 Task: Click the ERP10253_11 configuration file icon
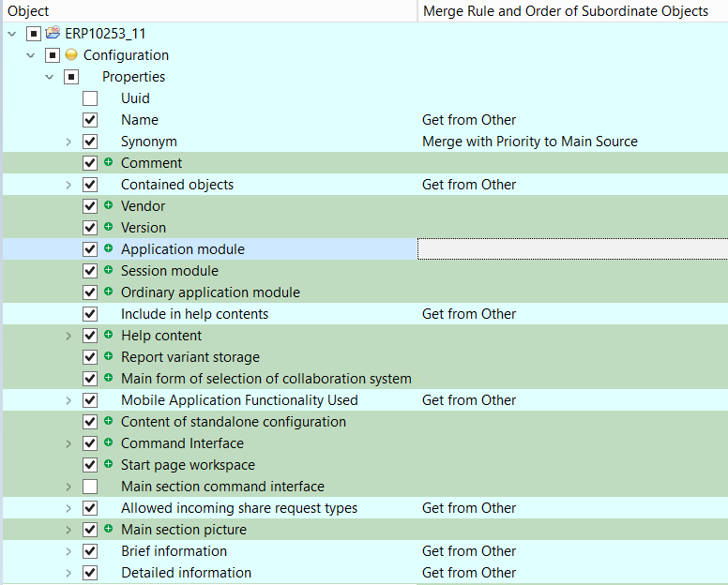point(53,34)
